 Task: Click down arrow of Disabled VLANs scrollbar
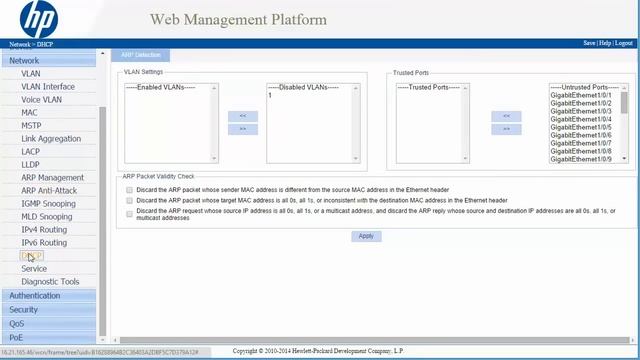[356, 158]
